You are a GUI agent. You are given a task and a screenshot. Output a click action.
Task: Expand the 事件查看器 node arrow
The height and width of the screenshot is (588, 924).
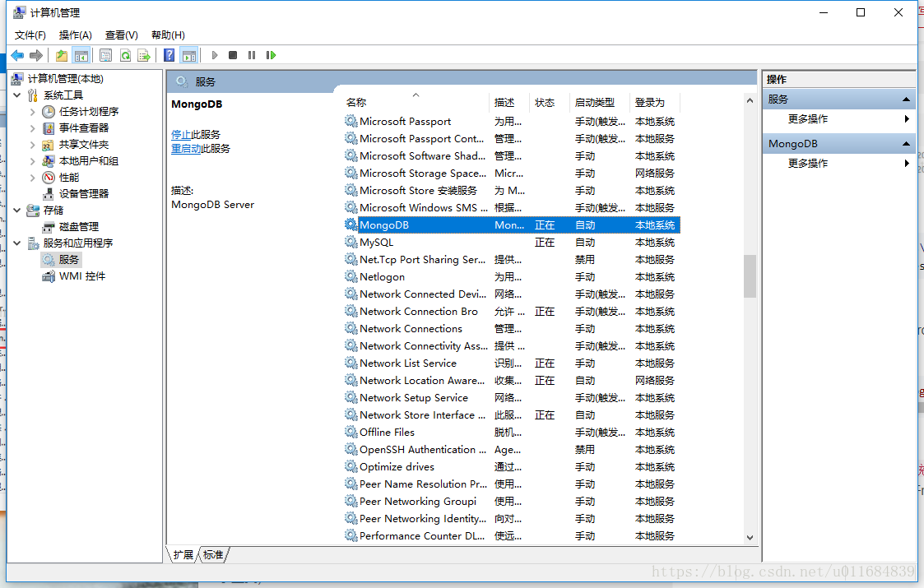tap(32, 127)
